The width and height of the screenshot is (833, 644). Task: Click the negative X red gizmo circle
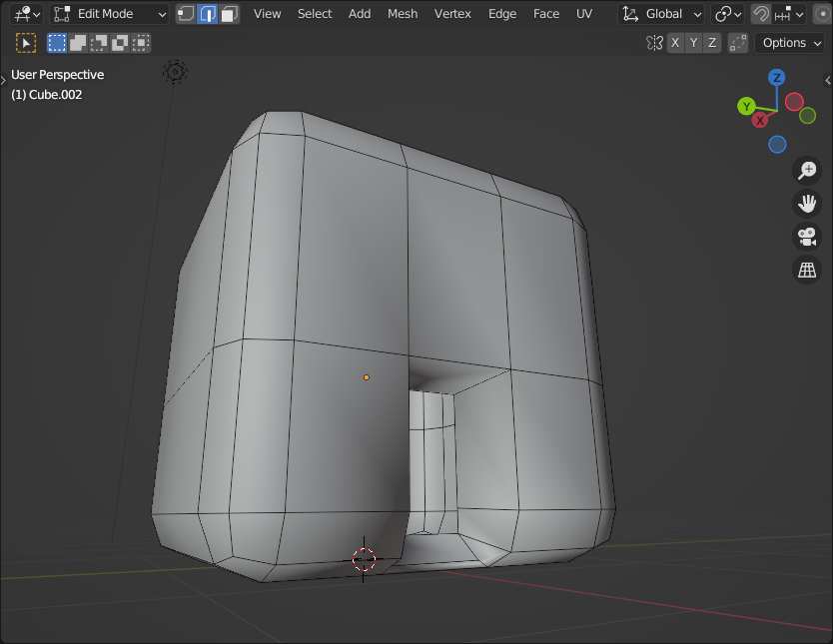point(794,102)
